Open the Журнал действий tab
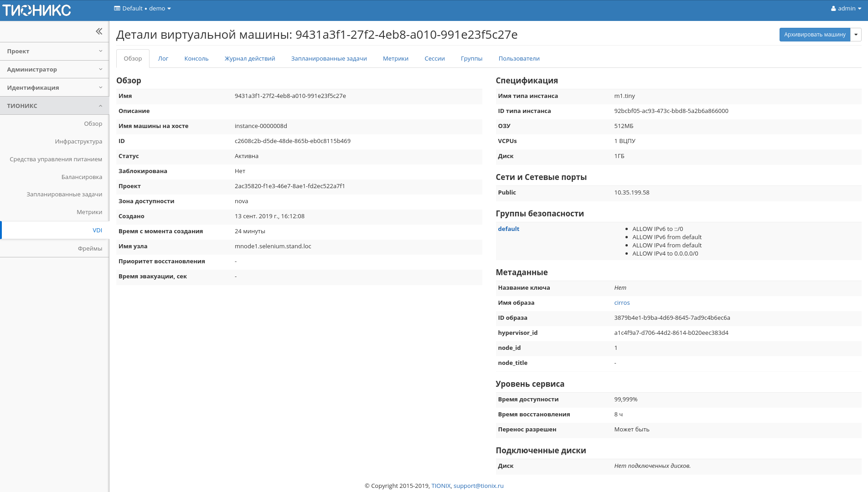The image size is (868, 492). [x=249, y=58]
